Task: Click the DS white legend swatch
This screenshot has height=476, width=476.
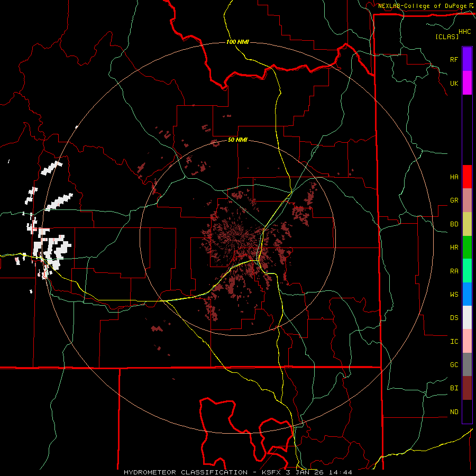Action: click(467, 317)
